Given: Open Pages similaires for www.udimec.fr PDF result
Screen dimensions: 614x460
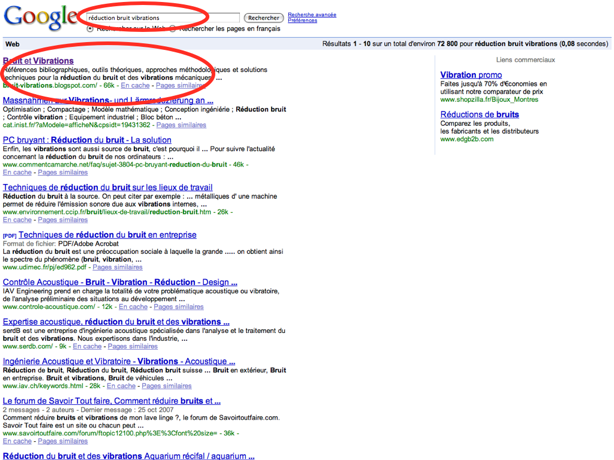Looking at the screenshot, I should coord(117,267).
